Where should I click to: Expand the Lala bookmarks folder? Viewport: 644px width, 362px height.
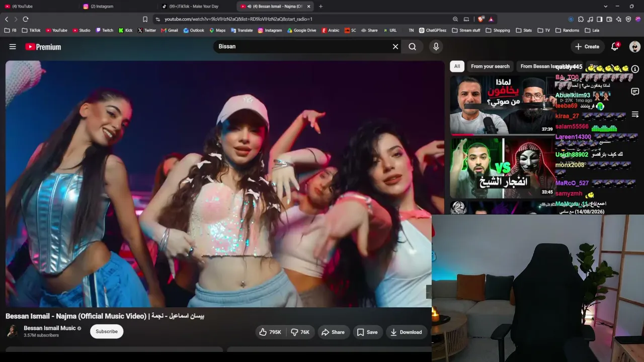point(592,30)
